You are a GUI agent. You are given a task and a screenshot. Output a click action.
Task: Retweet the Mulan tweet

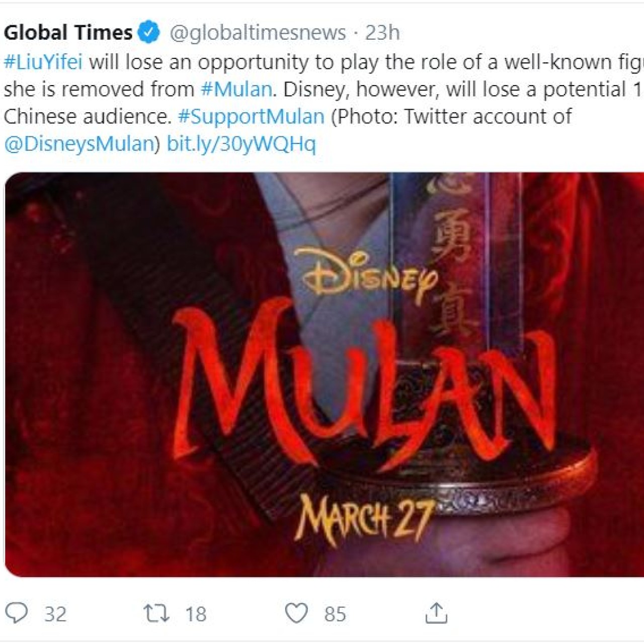pos(156,613)
